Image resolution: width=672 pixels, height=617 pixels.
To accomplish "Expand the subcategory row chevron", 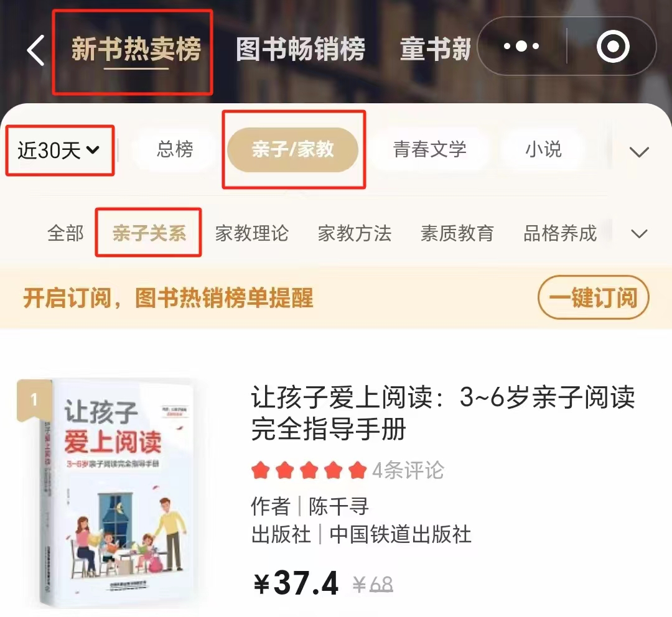I will (639, 234).
